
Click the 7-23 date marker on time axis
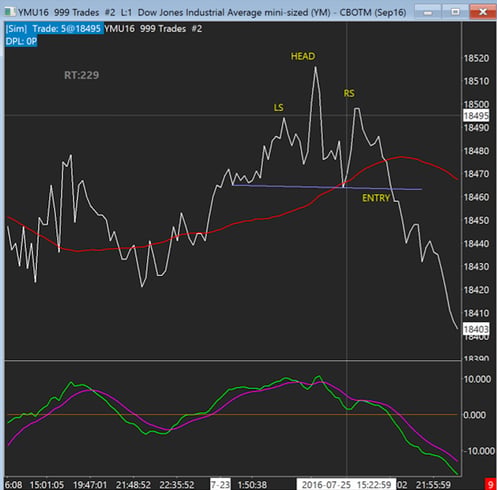[x=220, y=484]
